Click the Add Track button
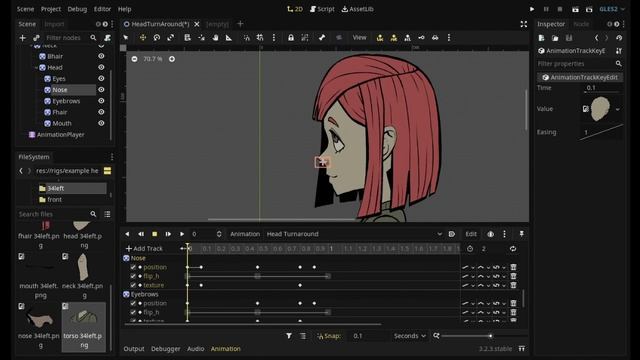640x360 pixels. pos(144,249)
